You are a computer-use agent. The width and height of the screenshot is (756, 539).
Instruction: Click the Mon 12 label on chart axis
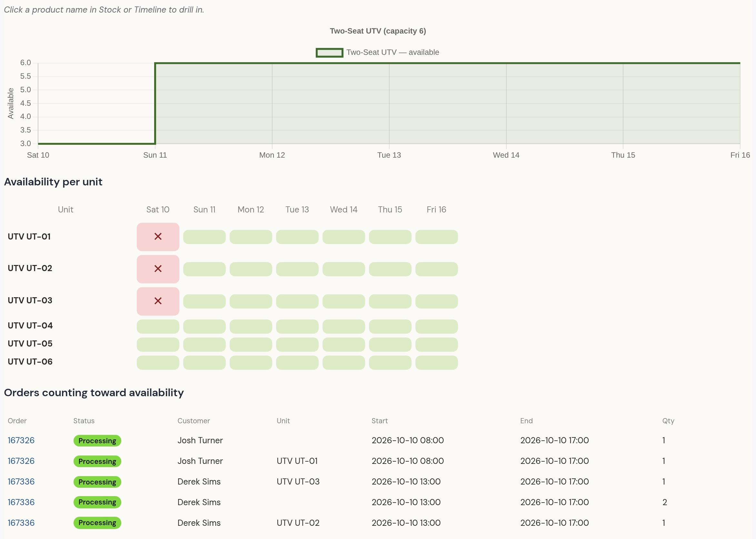(x=272, y=155)
